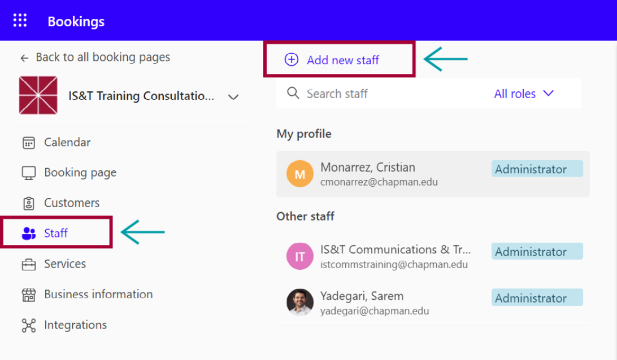Click the Bookings app title
Viewport: 617px width, 360px height.
pos(76,21)
